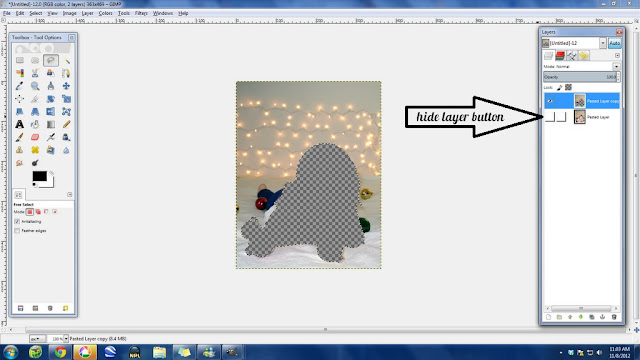Set selection mode to Subtract from selection
640x360 pixels.
click(x=46, y=212)
